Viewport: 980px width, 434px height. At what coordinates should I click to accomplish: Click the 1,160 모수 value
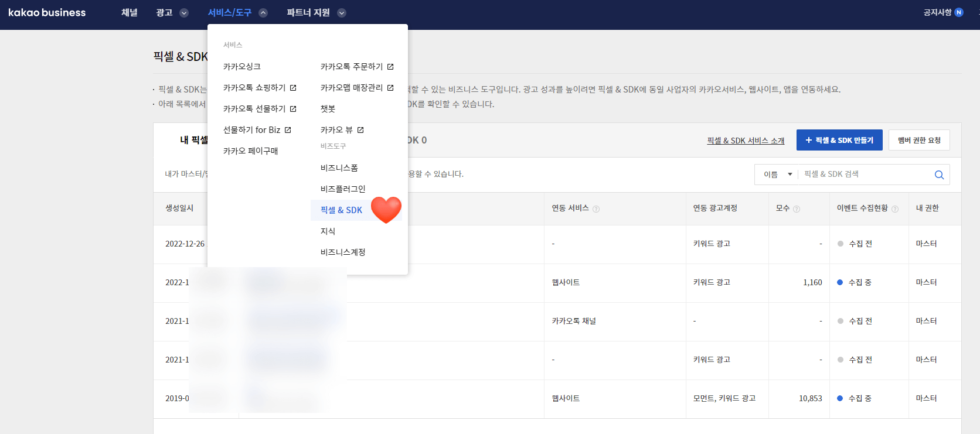pos(812,282)
